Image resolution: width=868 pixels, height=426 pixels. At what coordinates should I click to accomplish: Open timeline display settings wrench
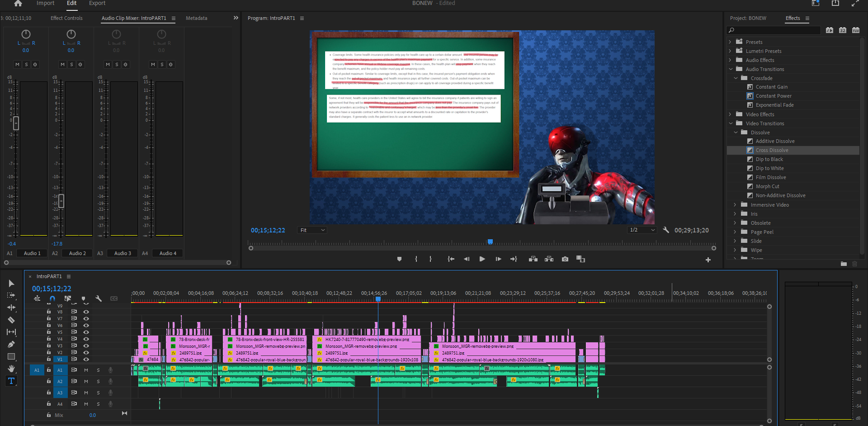click(99, 298)
